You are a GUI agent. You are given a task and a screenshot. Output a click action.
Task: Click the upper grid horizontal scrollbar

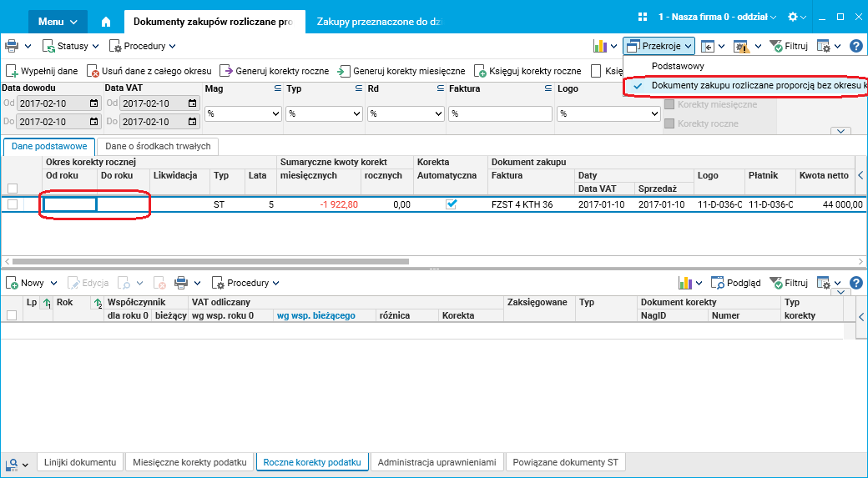(210, 261)
